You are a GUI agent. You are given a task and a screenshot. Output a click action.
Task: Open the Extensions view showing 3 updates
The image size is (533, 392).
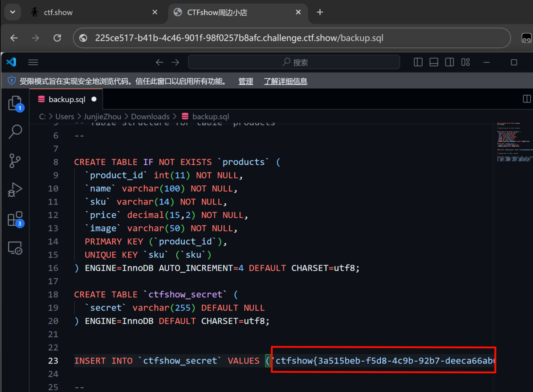click(15, 218)
